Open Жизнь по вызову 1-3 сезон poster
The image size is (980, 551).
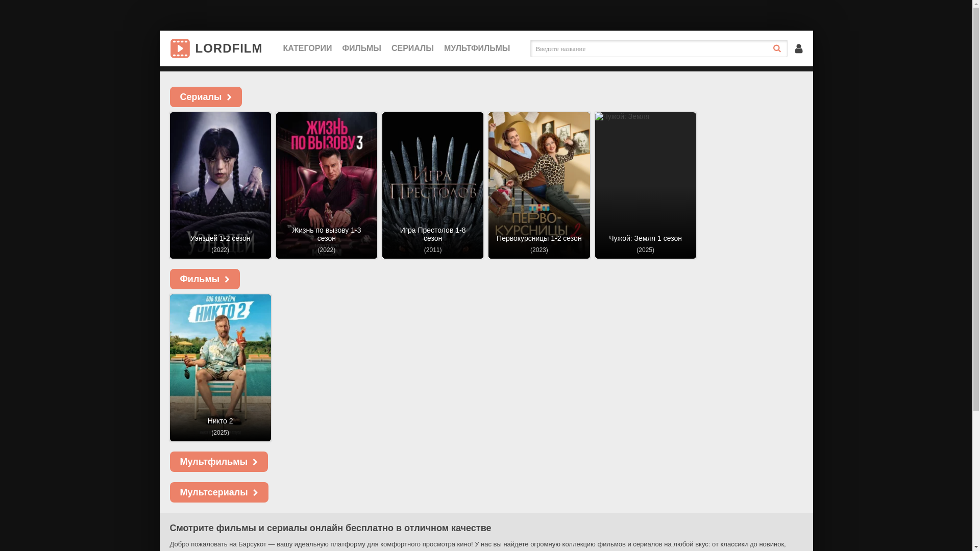point(327,185)
